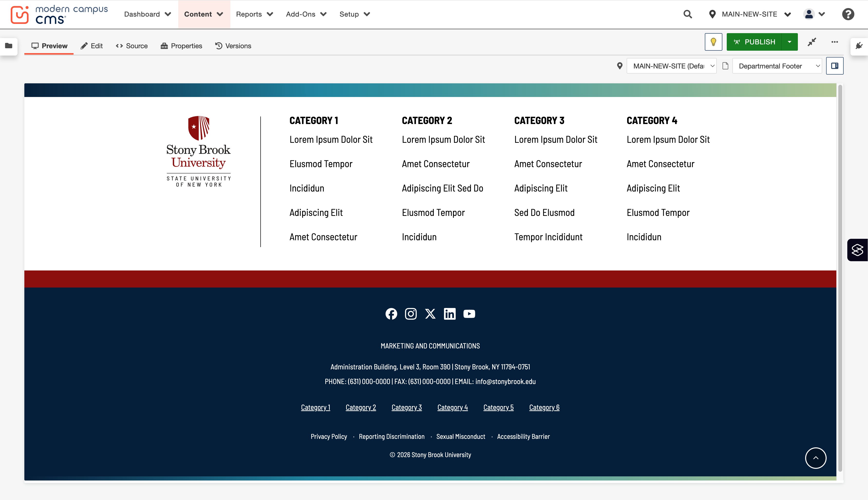
Task: Follow the Category 1 footer link
Action: 315,407
